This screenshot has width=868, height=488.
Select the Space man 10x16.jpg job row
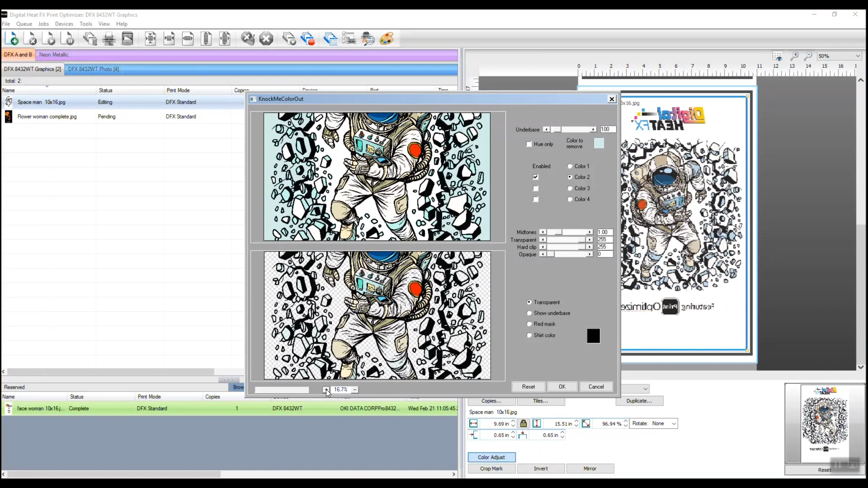click(41, 102)
